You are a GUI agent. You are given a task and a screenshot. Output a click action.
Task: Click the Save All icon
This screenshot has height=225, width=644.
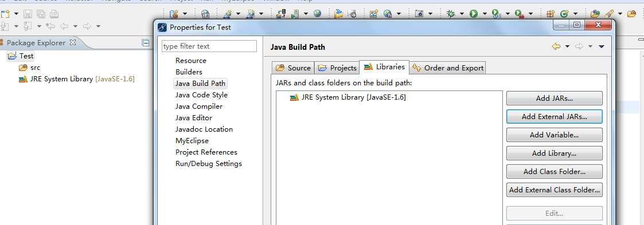[x=41, y=14]
